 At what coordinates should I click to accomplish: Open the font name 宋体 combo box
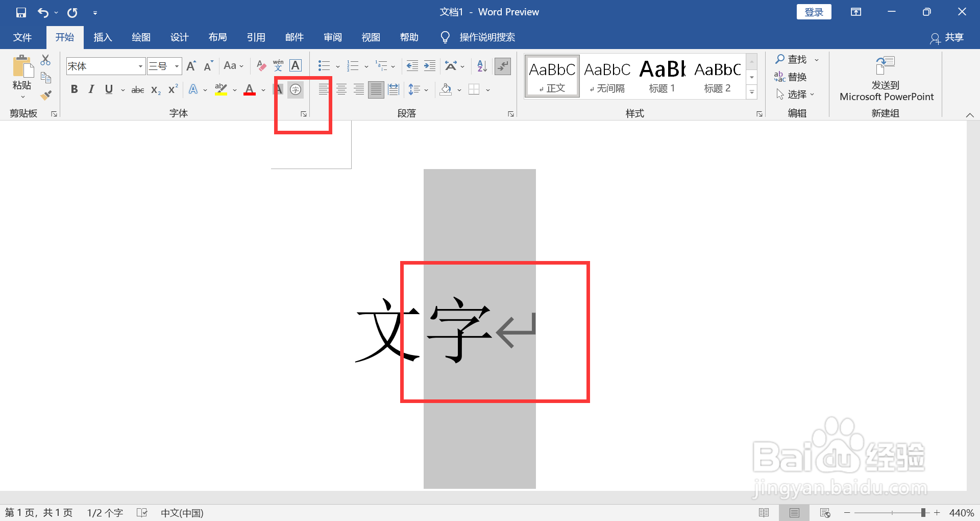106,66
